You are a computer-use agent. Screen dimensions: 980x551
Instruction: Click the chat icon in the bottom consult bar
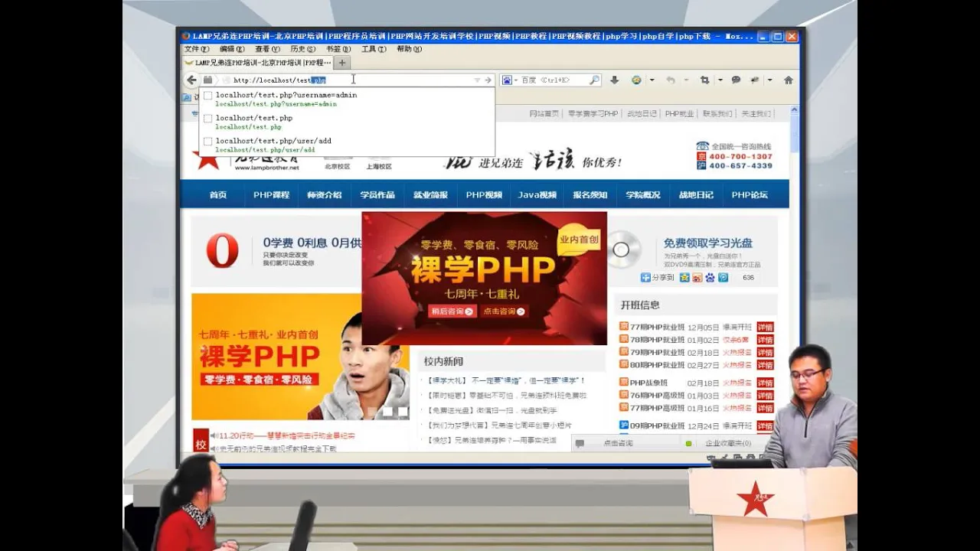580,443
